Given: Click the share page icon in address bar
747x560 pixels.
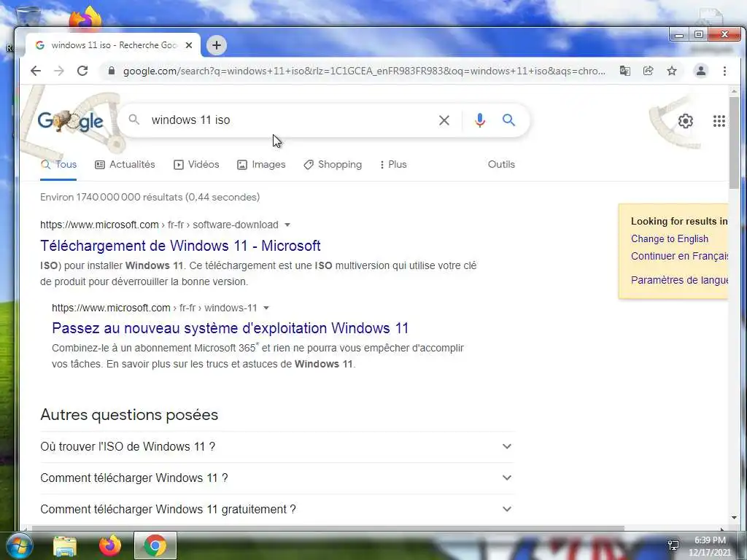Looking at the screenshot, I should click(648, 71).
